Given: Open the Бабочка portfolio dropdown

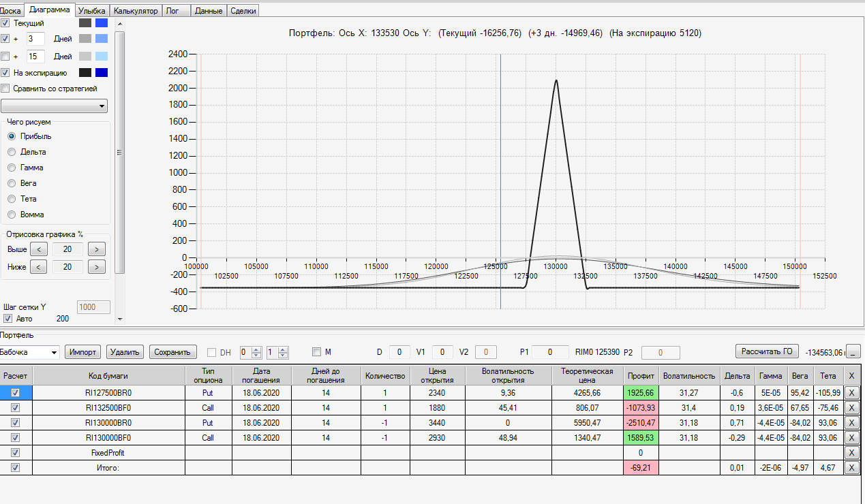Looking at the screenshot, I should [29, 352].
